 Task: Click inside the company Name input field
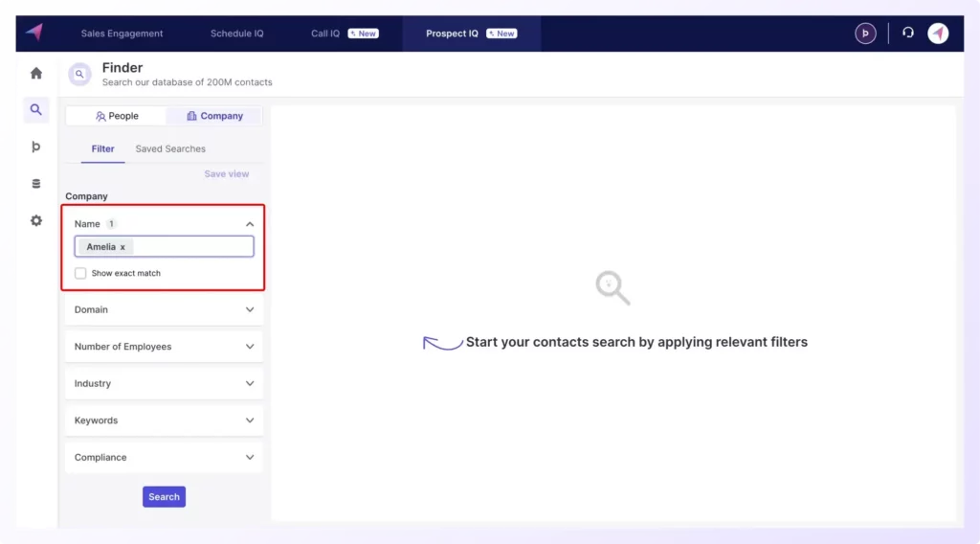(191, 247)
